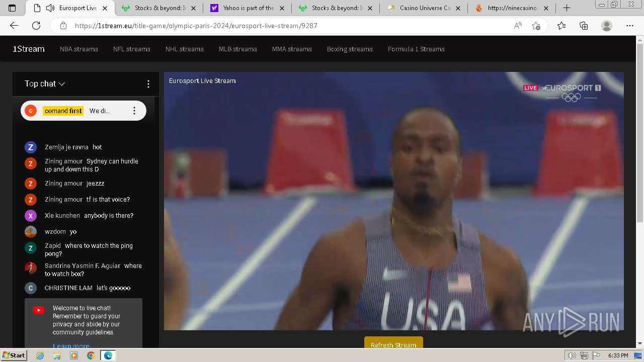Screen dimensions: 644x362
Task: Mute the Eurosport Live tab audio
Action: (x=50, y=8)
